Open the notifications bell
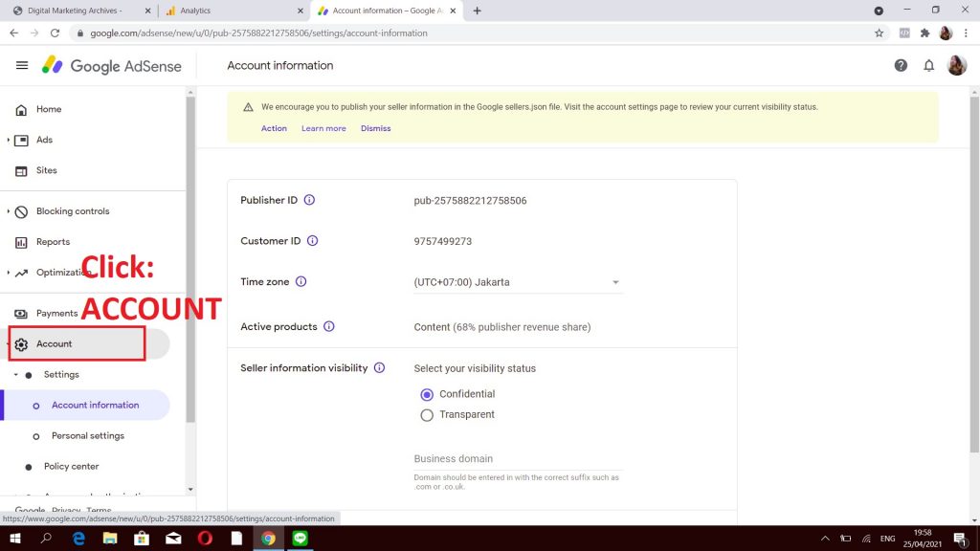This screenshot has width=980, height=551. click(928, 66)
